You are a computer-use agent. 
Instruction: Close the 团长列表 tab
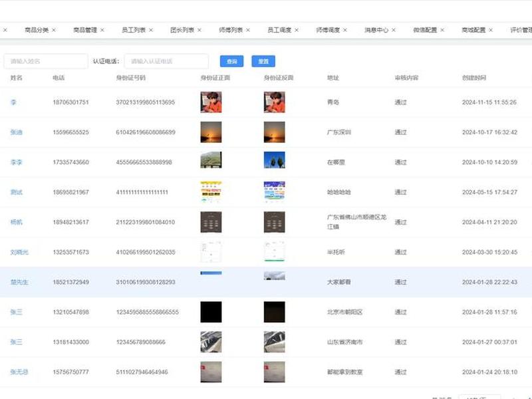click(x=199, y=30)
